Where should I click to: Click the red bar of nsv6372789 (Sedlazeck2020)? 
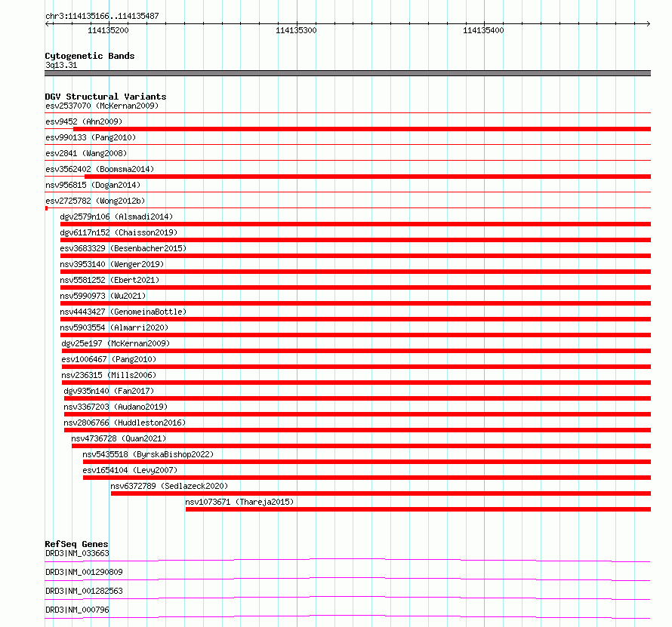381,493
